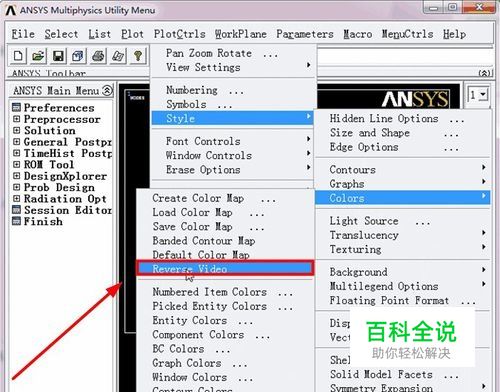The image size is (500, 392).
Task: Choose Save Color Map entry
Action: (x=226, y=227)
